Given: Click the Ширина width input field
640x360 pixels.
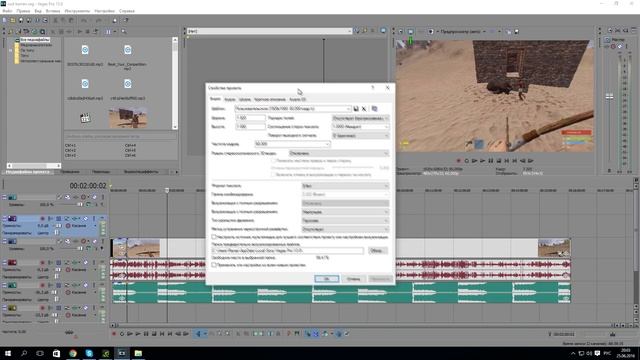Looking at the screenshot, I should click(x=250, y=118).
